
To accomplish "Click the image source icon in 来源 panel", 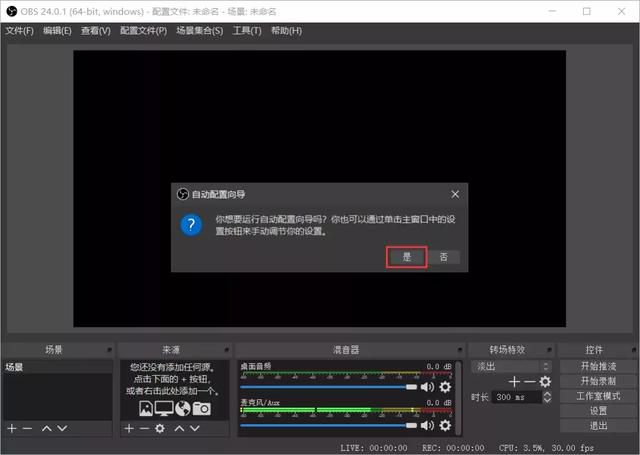I will (146, 408).
